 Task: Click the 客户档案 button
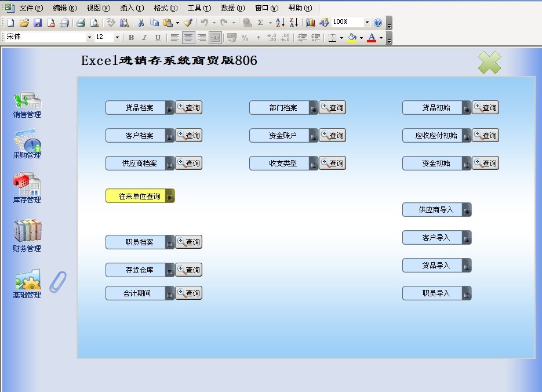[x=140, y=136]
